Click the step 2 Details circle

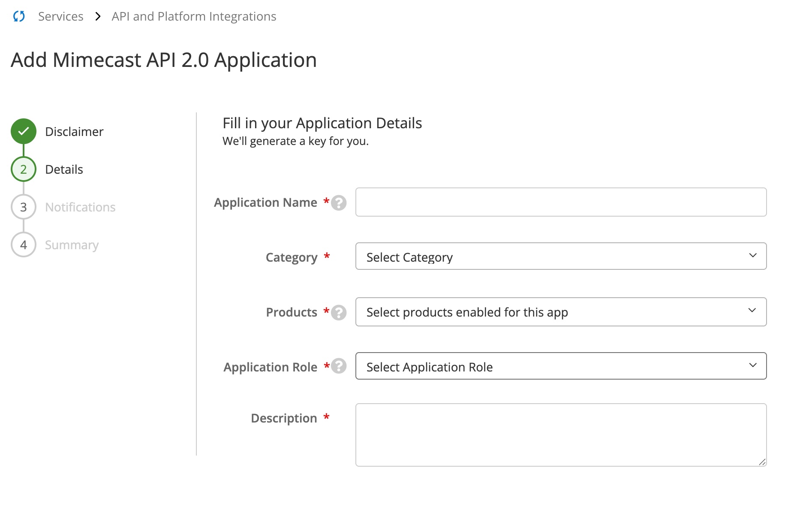point(24,169)
